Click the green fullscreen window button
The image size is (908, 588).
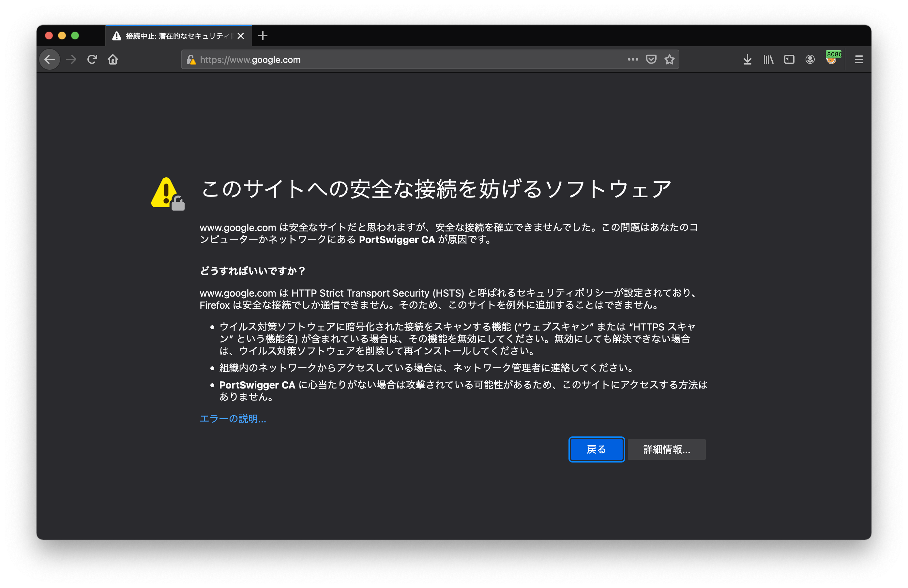tap(75, 36)
